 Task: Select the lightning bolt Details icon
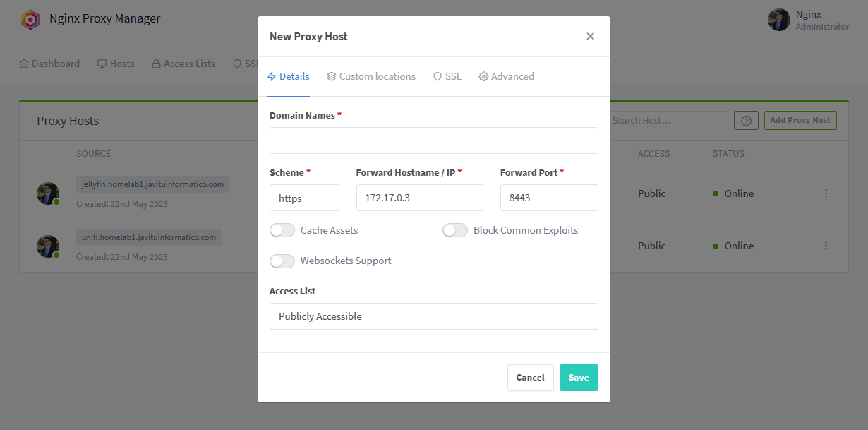click(270, 76)
